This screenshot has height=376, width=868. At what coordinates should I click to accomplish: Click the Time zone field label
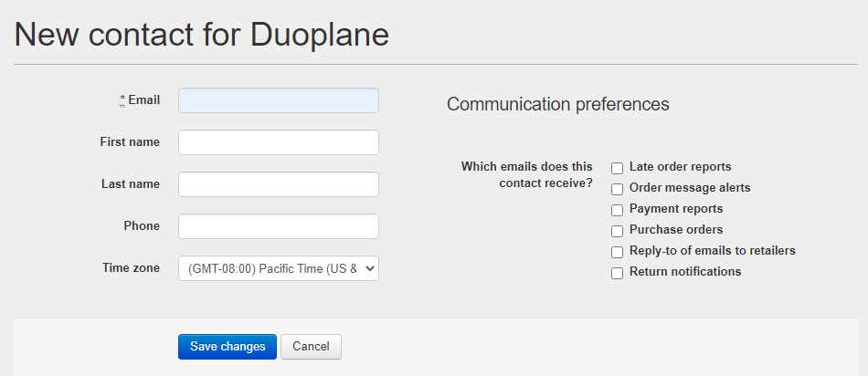tap(132, 268)
